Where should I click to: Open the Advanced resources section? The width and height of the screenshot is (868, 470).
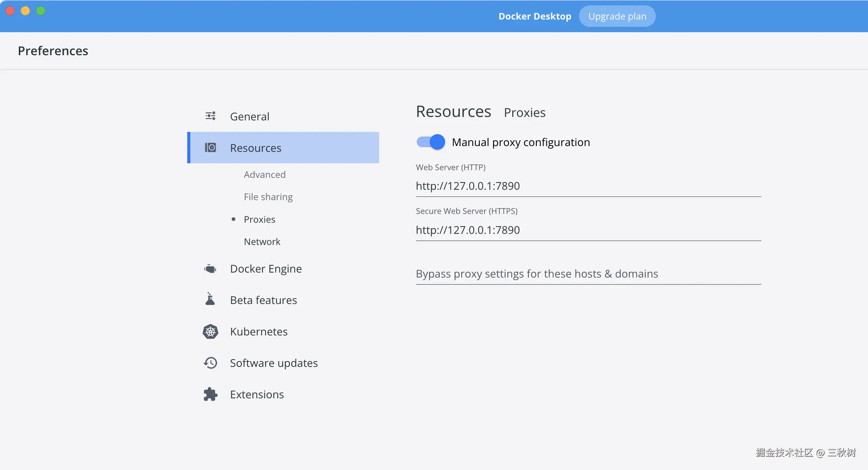pyautogui.click(x=264, y=175)
